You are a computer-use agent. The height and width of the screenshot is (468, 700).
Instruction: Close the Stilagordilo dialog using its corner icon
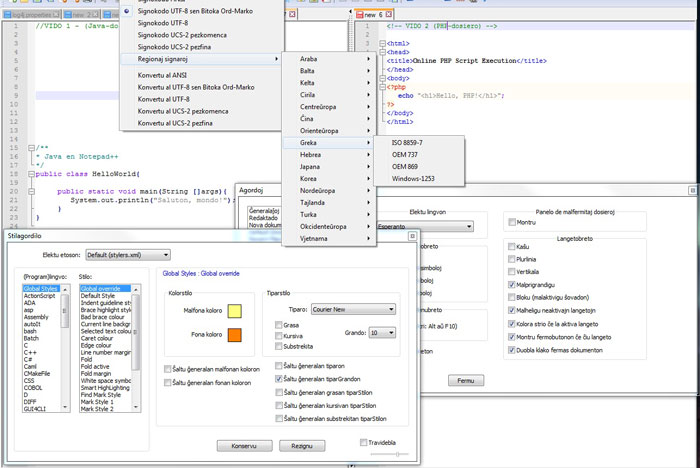click(x=412, y=236)
